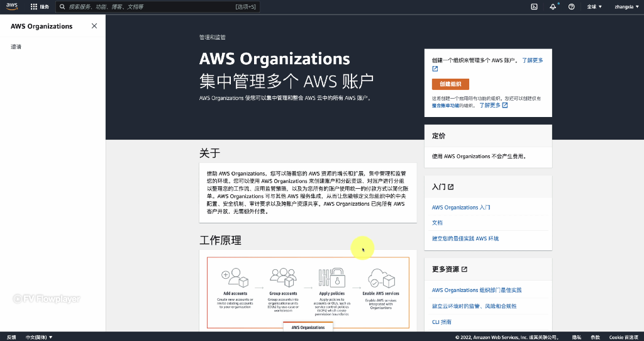Open the 整合账单功能 link
644x341 pixels.
tap(445, 106)
